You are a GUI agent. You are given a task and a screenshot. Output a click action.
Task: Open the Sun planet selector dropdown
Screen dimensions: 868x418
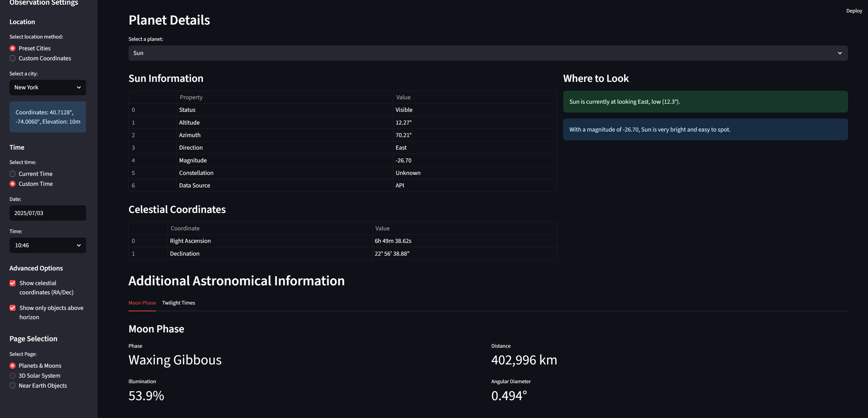click(487, 53)
